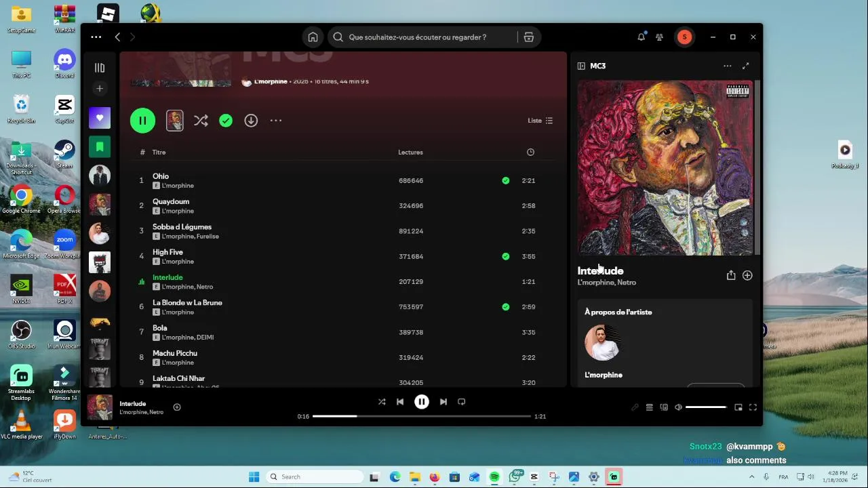Click the MC3 album cover artwork
Screen dimensions: 868x488
(665, 168)
